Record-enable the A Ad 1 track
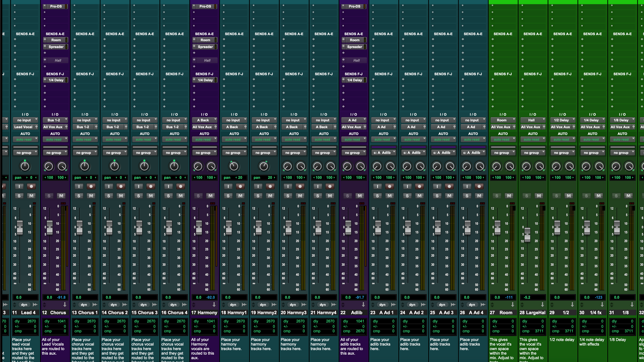 [390, 186]
